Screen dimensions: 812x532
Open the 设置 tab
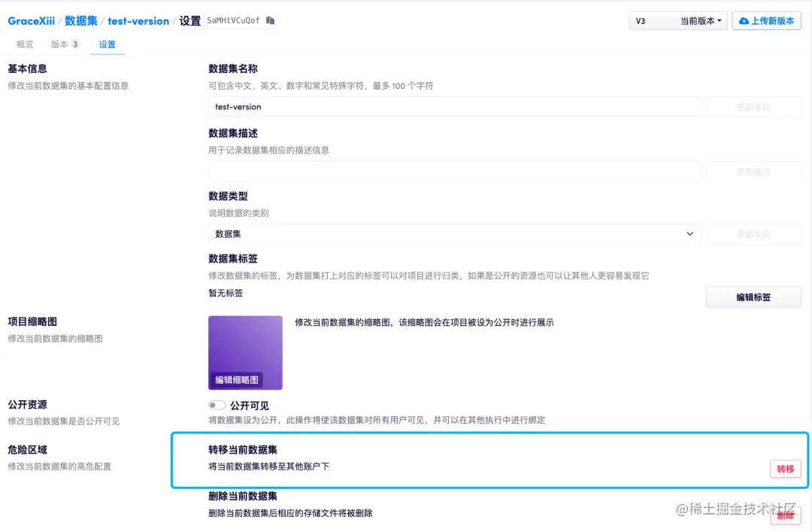[x=107, y=44]
